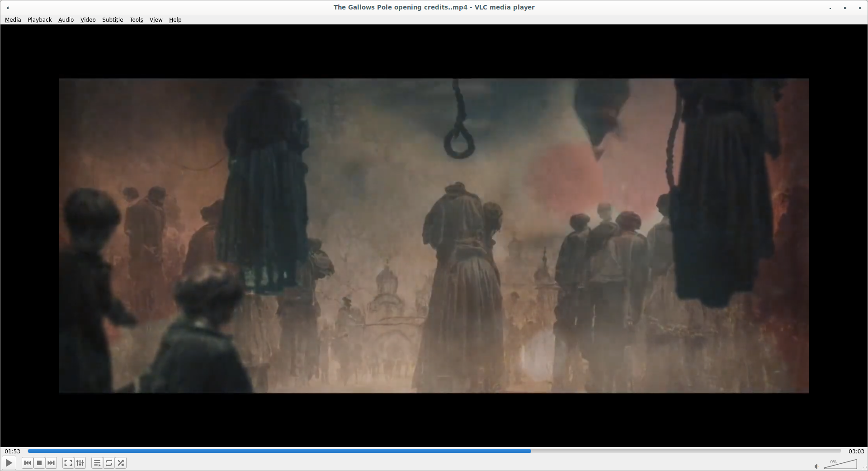
Task: Seek along the playback progress bar
Action: (434, 451)
